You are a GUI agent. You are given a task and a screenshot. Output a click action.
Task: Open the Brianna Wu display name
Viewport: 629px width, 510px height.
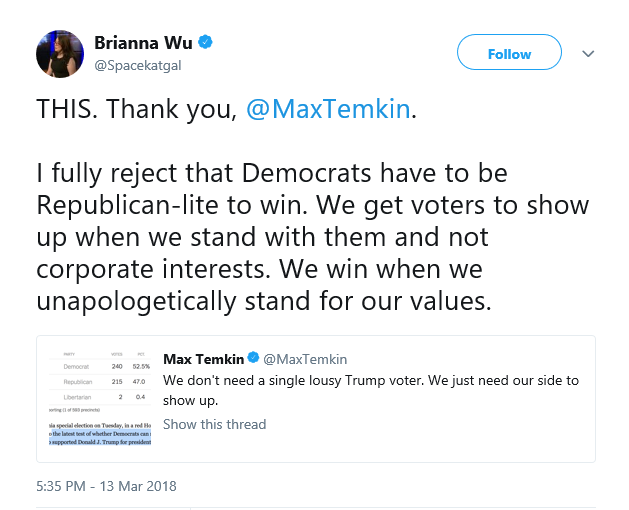(143, 43)
